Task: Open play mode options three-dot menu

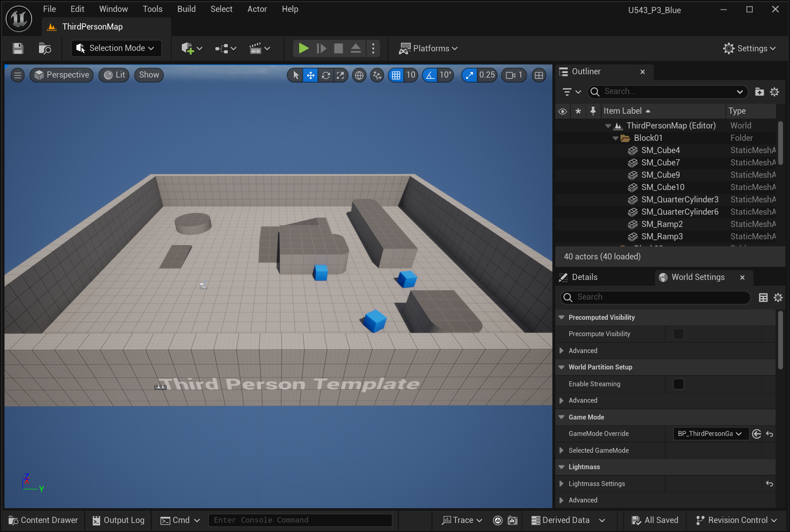Action: 373,48
